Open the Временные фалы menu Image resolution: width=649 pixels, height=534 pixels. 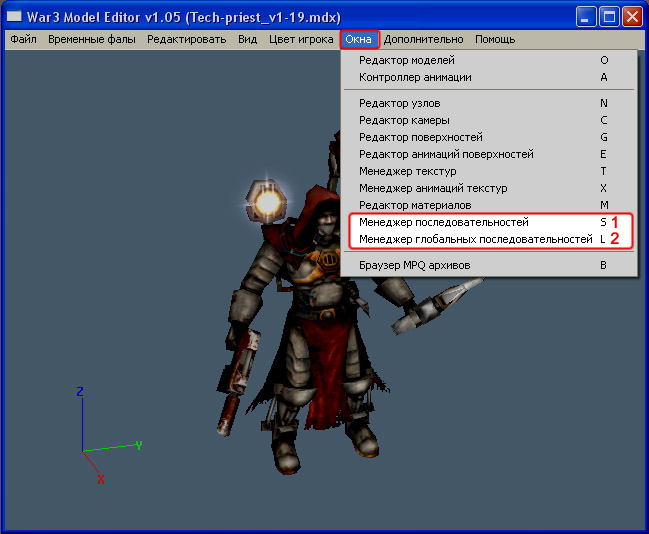tap(92, 39)
